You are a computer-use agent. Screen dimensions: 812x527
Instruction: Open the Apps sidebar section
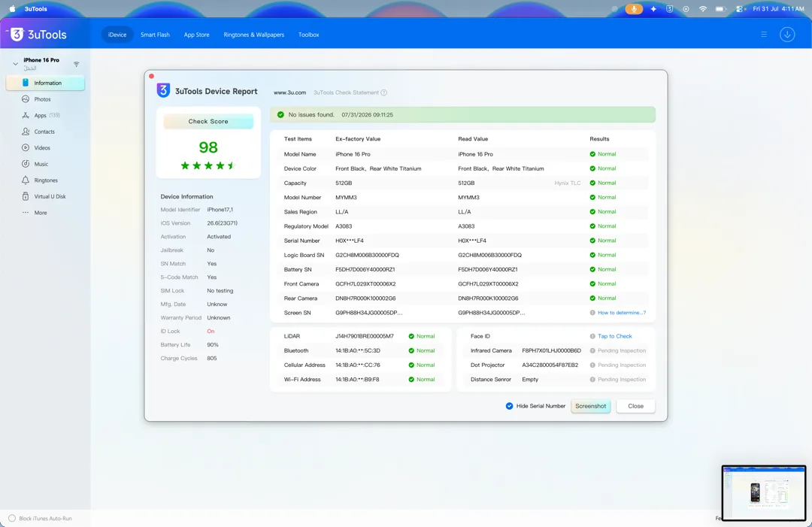tap(41, 116)
